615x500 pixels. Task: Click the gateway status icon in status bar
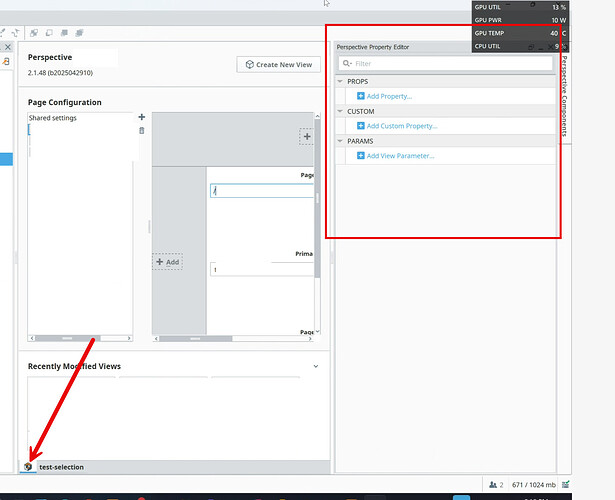coord(565,485)
